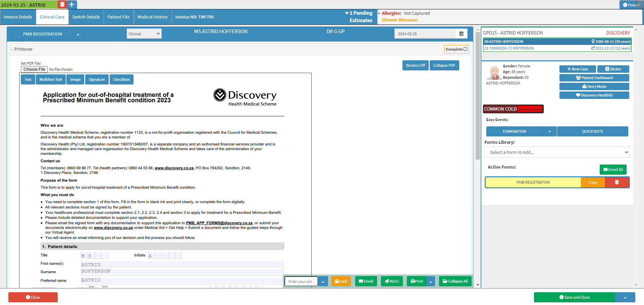Create a QUICK NOTE
The image size is (644, 305).
pos(593,131)
